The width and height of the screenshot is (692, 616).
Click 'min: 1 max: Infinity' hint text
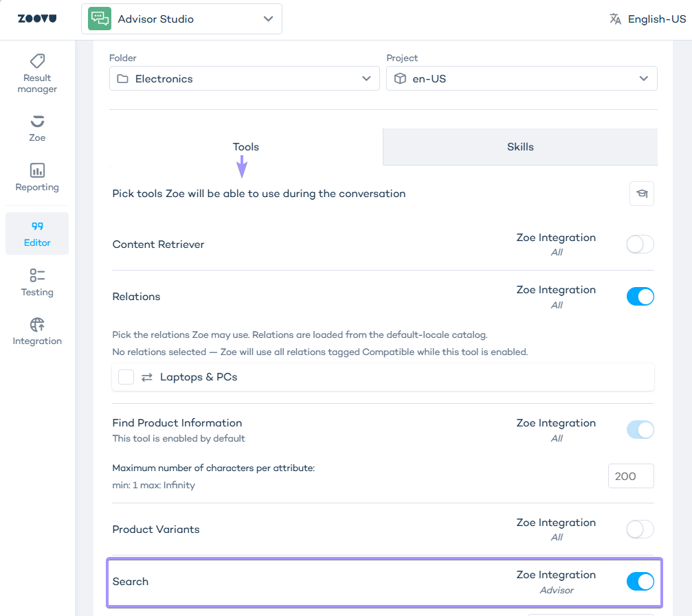pos(153,485)
